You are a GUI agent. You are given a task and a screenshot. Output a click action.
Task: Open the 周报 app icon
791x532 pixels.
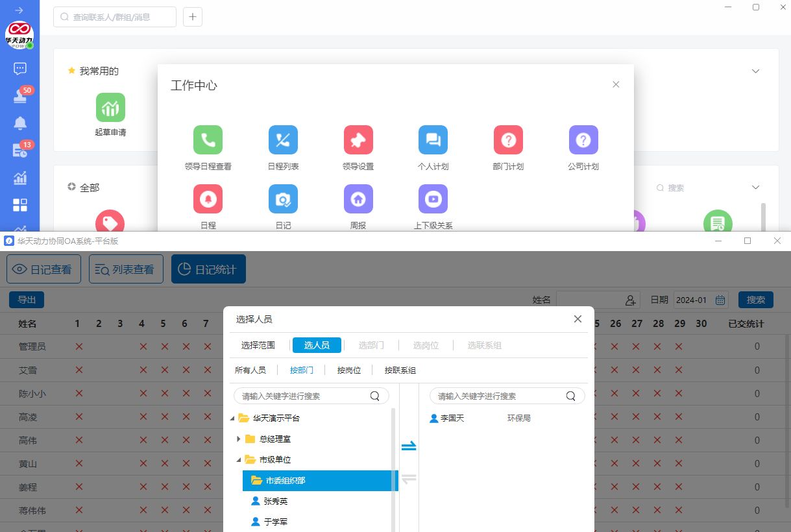[358, 199]
